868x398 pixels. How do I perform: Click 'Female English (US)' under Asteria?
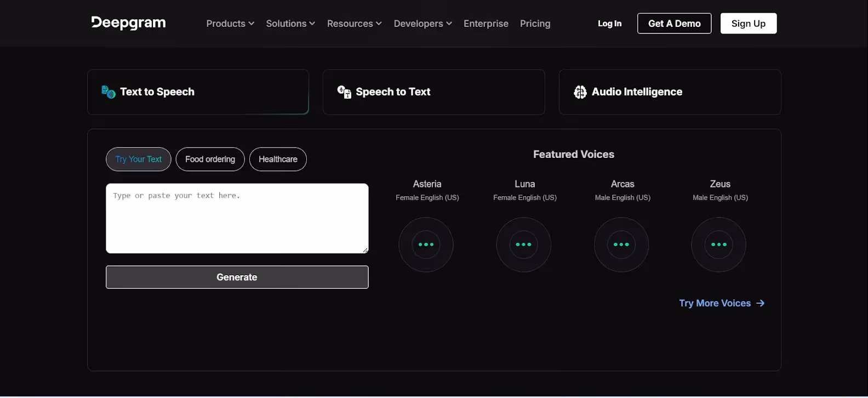click(427, 198)
